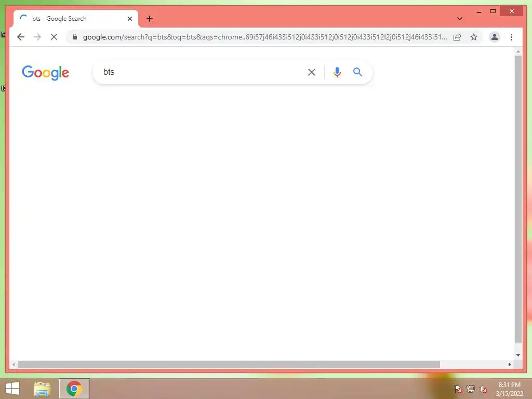Viewport: 532px width, 399px height.
Task: Clear the search box text
Action: (312, 72)
